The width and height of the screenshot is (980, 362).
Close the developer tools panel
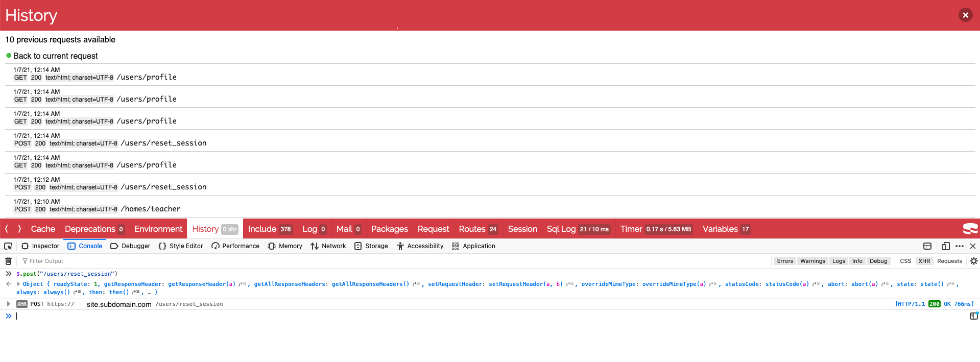click(x=973, y=246)
